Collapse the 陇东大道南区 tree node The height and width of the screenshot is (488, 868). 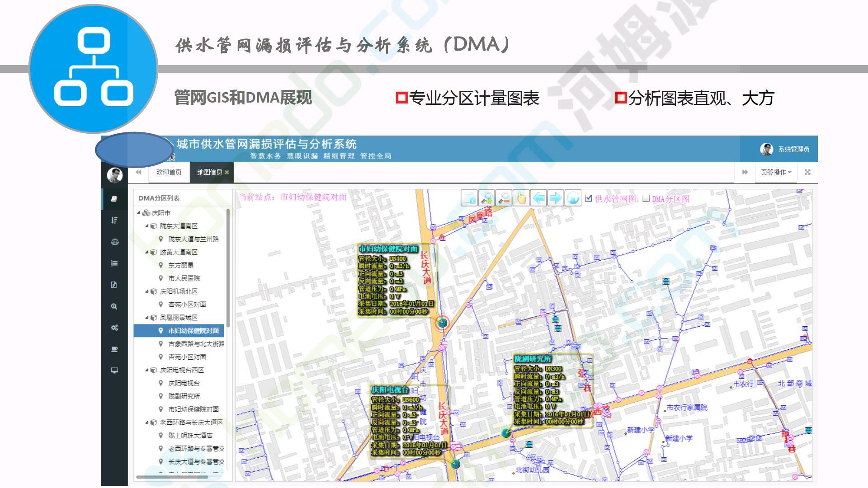click(x=147, y=226)
